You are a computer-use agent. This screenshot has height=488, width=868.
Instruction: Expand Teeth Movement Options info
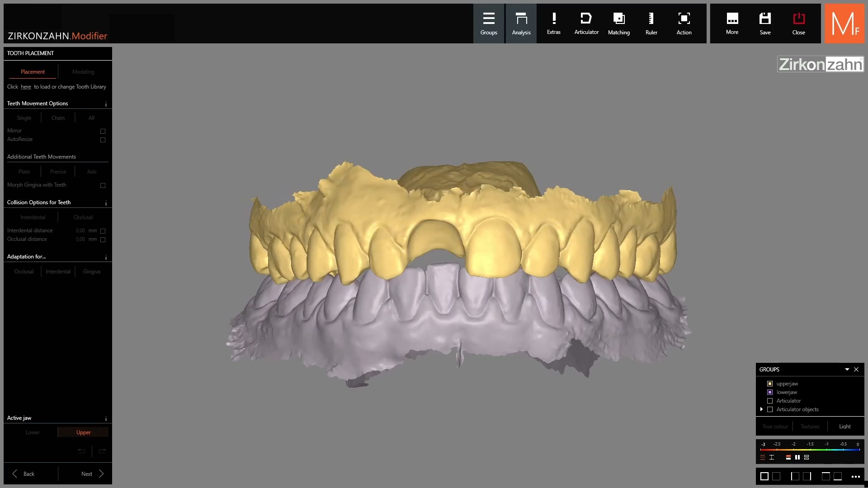(106, 104)
